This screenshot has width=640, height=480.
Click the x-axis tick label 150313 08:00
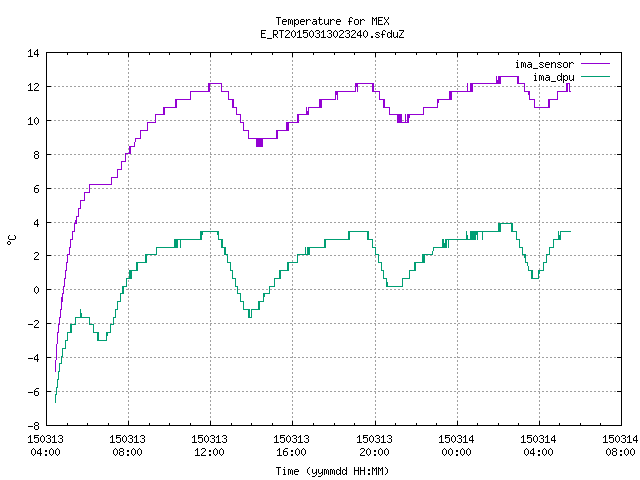(x=127, y=446)
